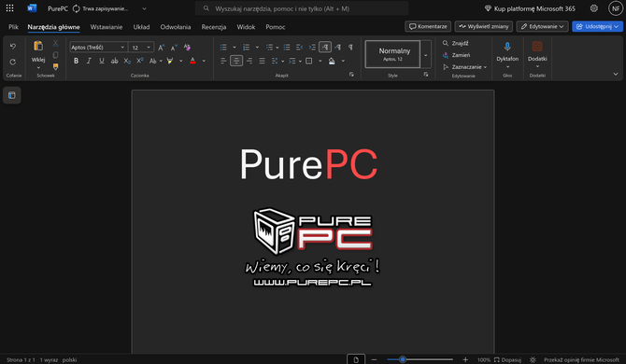
Task: Apply subscript formatting
Action: (127, 61)
